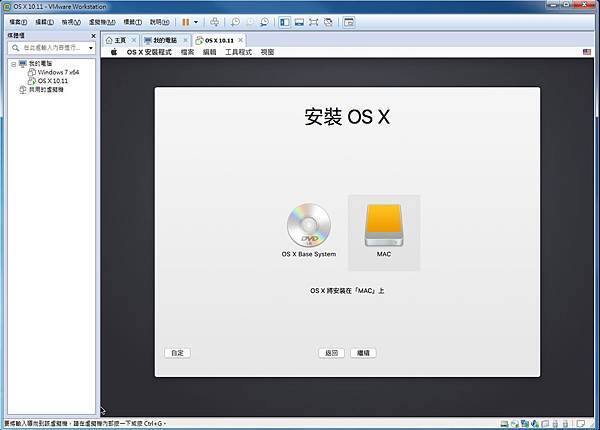Click the input source flag icon
Viewport: 600px width, 430px height.
(587, 52)
